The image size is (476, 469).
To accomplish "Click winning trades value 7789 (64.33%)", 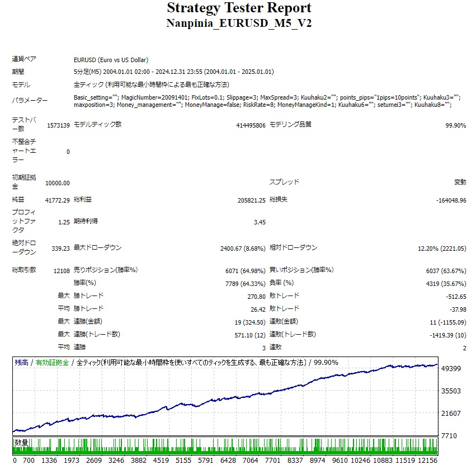I will click(246, 284).
